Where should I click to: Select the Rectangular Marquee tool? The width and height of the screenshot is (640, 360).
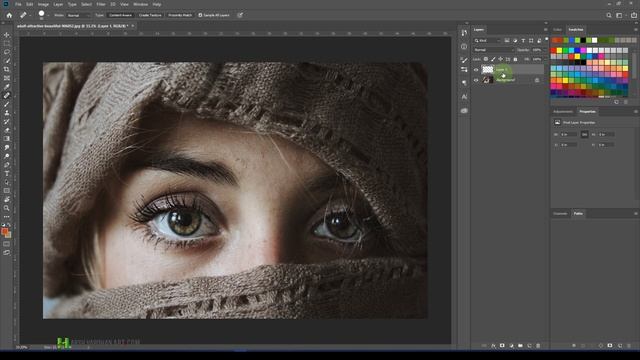point(7,43)
